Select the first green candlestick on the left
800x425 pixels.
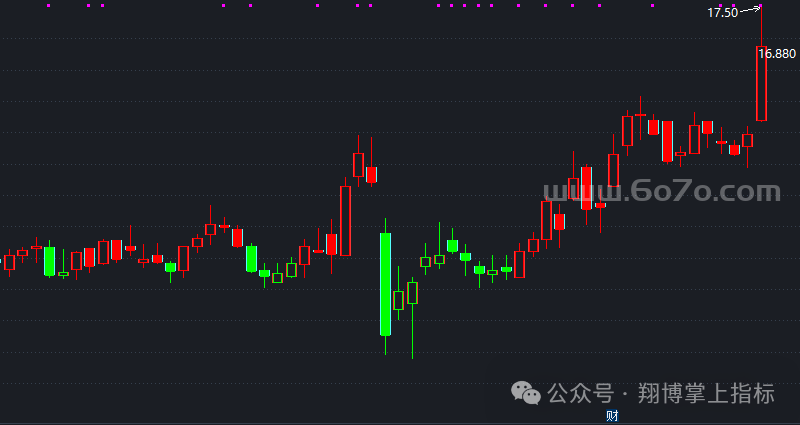click(49, 261)
